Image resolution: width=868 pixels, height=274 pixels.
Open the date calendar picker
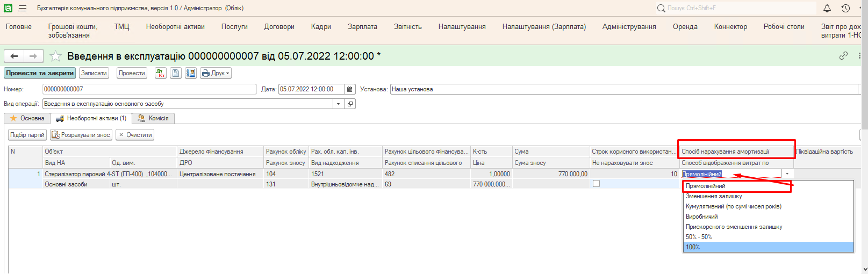point(350,89)
